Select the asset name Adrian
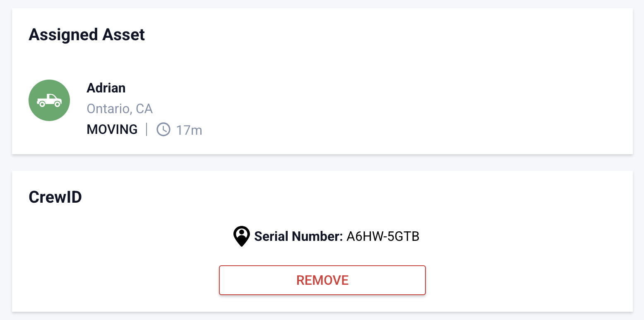 (106, 88)
